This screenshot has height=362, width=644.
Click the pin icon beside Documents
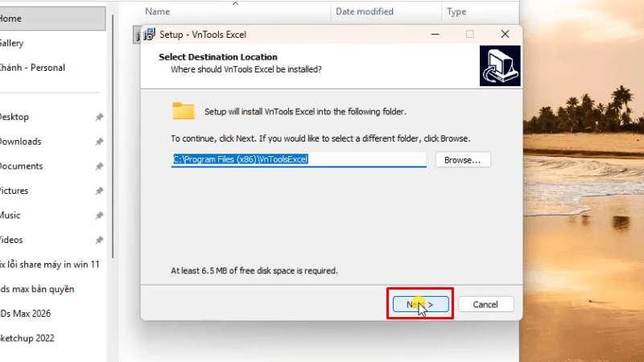(x=99, y=167)
